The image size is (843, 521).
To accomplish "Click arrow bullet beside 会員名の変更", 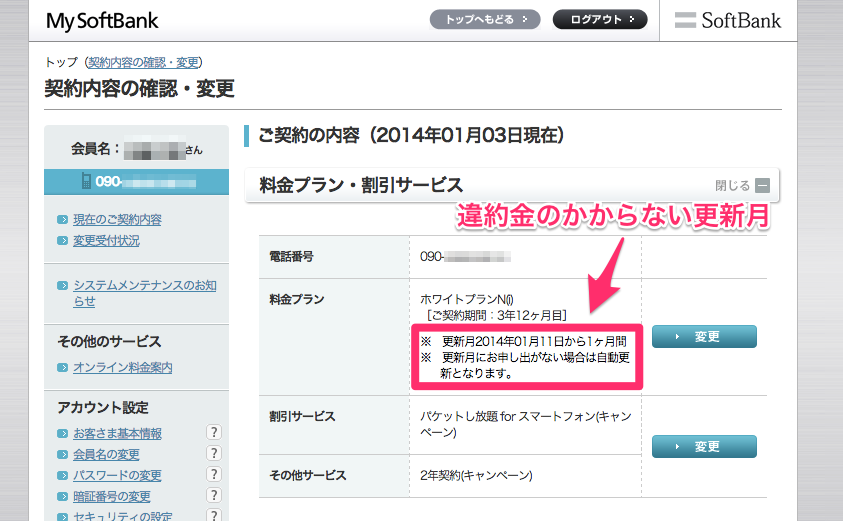I will tap(62, 454).
